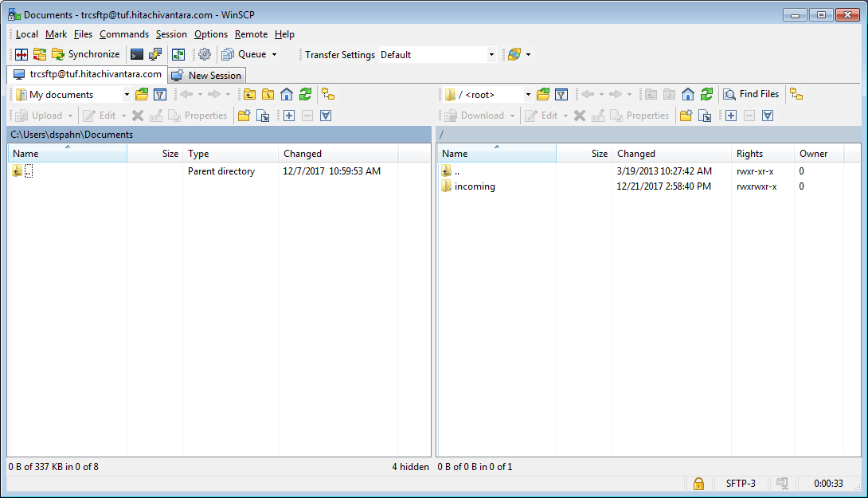Click the local add shortcut icon
This screenshot has width=868, height=498.
263,116
